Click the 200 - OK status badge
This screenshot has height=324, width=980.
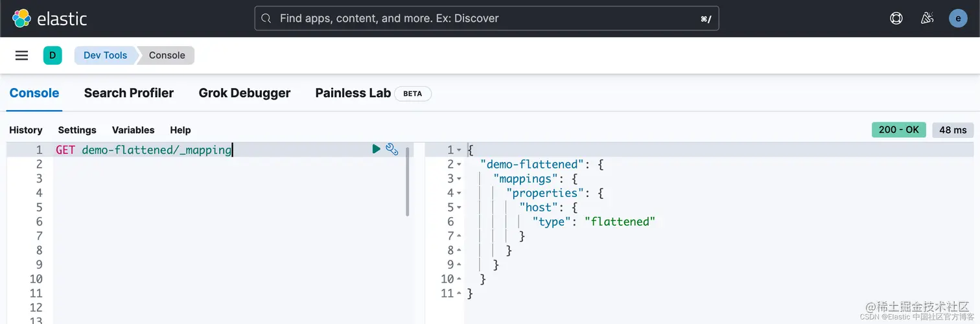[x=898, y=130]
